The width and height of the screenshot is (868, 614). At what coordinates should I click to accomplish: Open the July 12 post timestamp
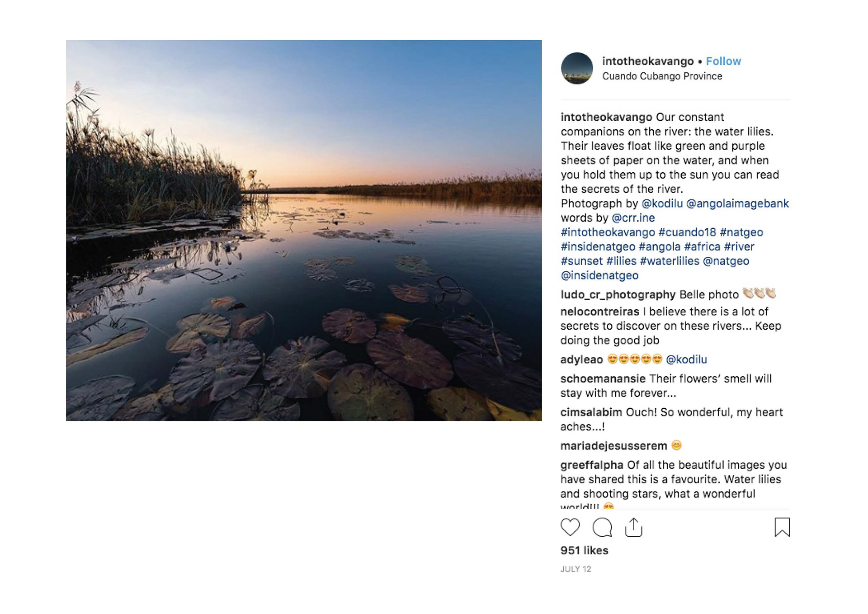(x=576, y=569)
